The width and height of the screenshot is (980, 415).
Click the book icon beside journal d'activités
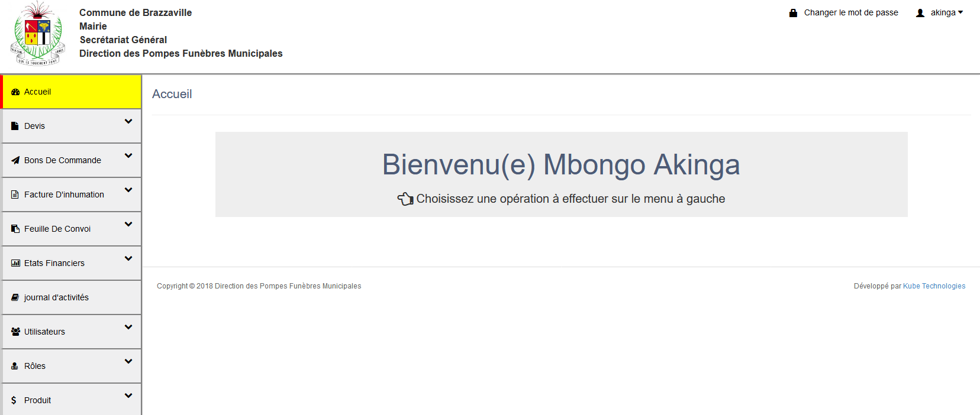point(15,297)
